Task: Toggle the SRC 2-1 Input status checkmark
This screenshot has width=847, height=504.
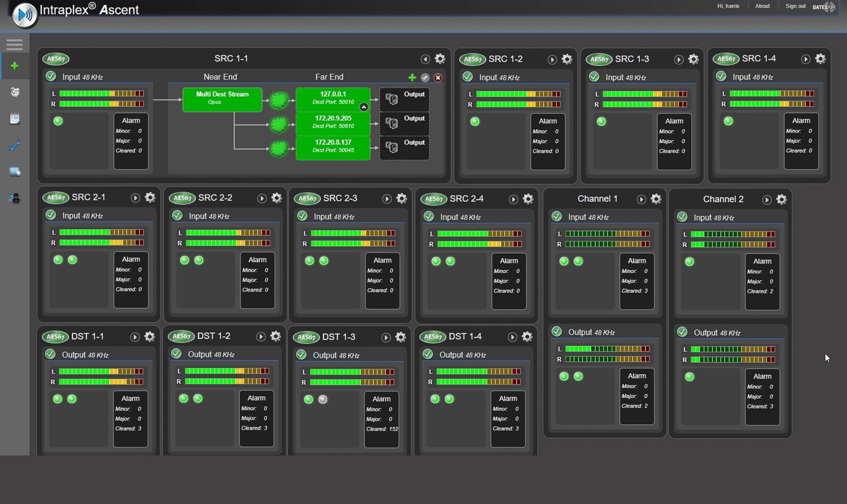Action: coord(51,215)
